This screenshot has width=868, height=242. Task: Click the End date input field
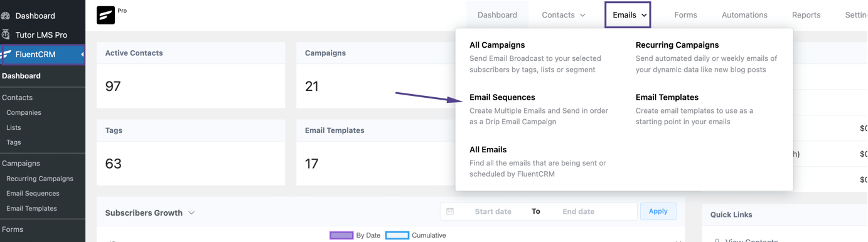point(578,211)
